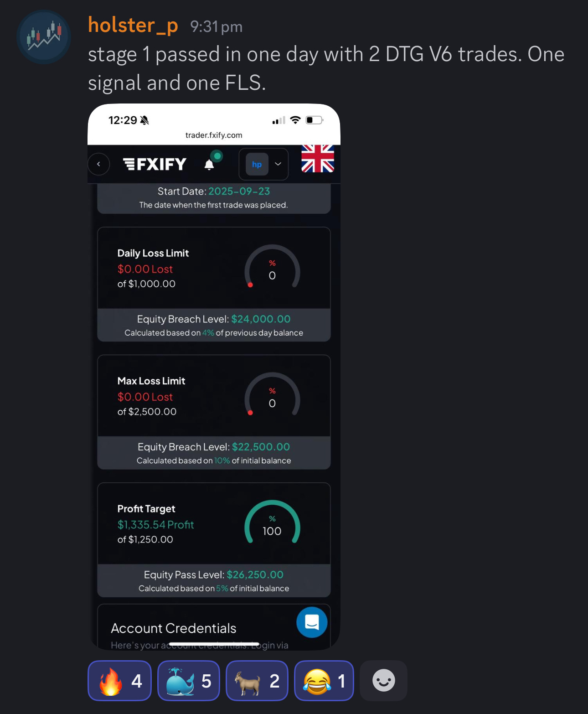The width and height of the screenshot is (588, 714).
Task: Open holster_p's candlestick chart avatar
Action: [x=44, y=37]
